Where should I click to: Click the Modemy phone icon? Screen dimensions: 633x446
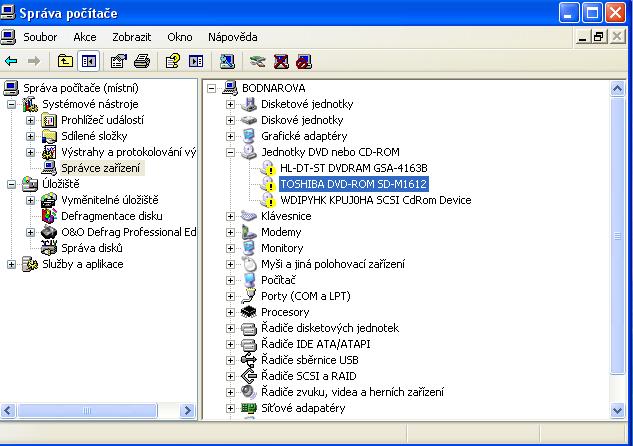coord(249,232)
